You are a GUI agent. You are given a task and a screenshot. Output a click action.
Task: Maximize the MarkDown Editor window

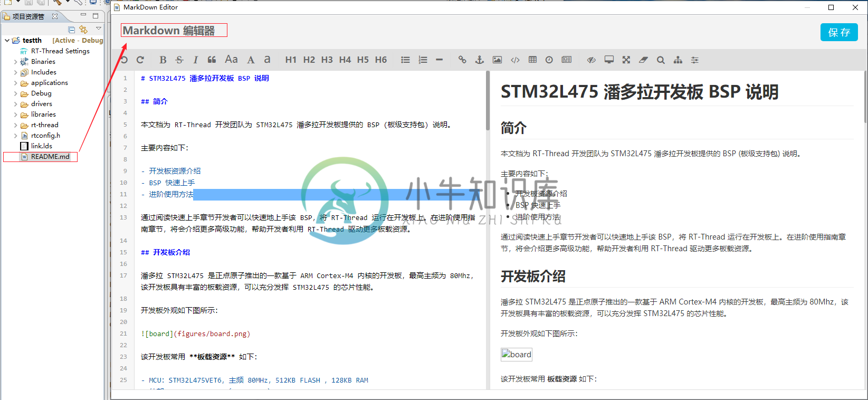pos(831,7)
